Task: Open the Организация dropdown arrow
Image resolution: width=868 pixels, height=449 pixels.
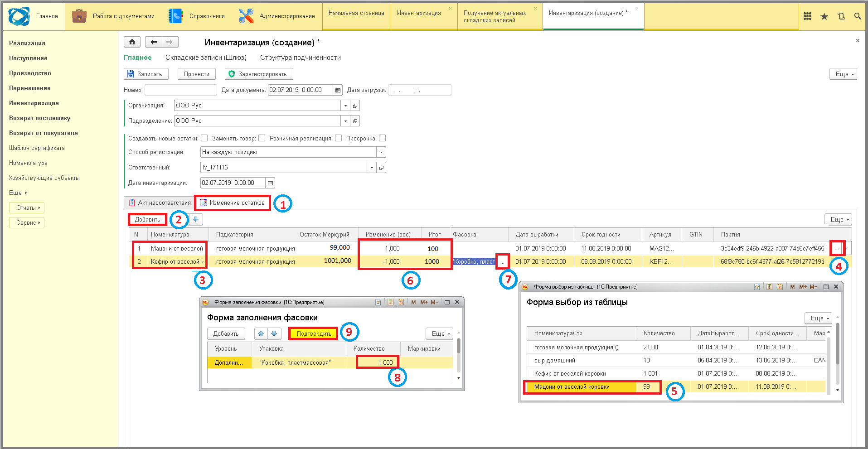Action: [x=345, y=106]
